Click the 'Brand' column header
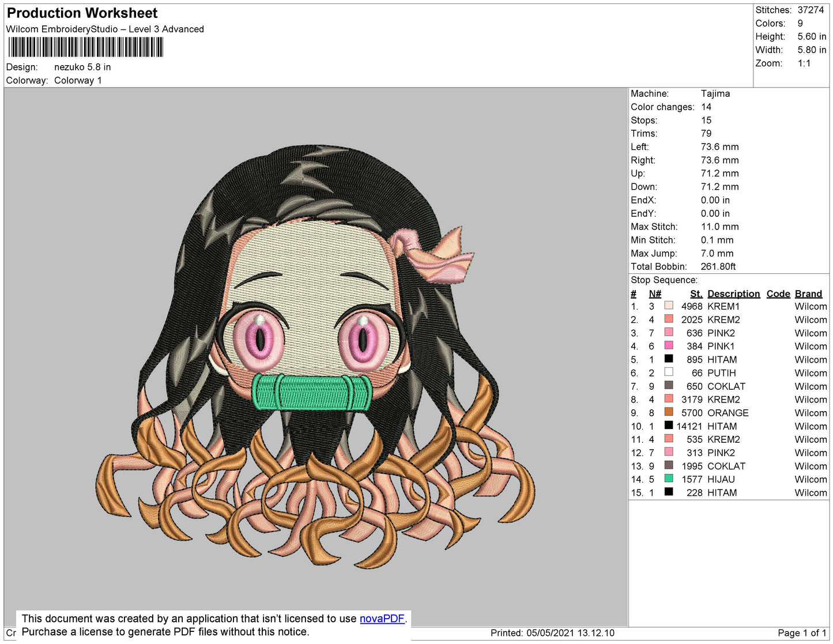Viewport: 833px width, 644px height. pyautogui.click(x=809, y=294)
